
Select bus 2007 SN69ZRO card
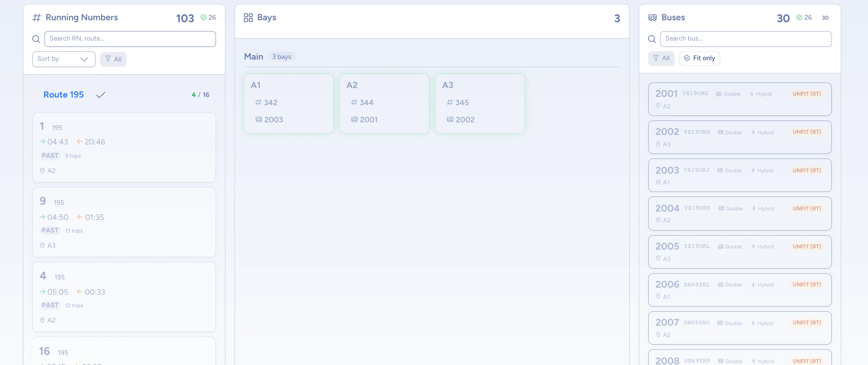tap(740, 328)
